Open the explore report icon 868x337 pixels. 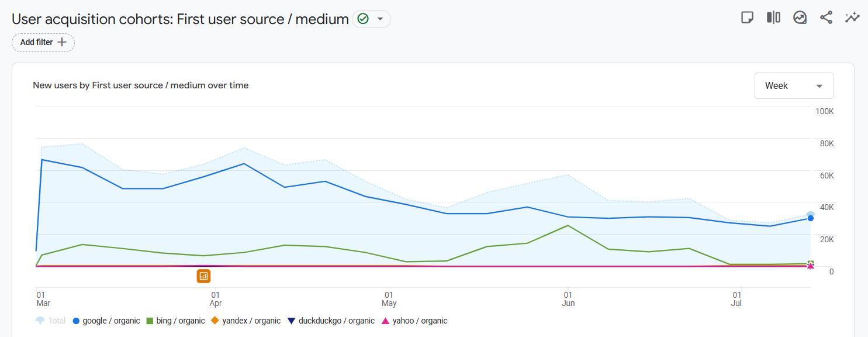pos(800,18)
